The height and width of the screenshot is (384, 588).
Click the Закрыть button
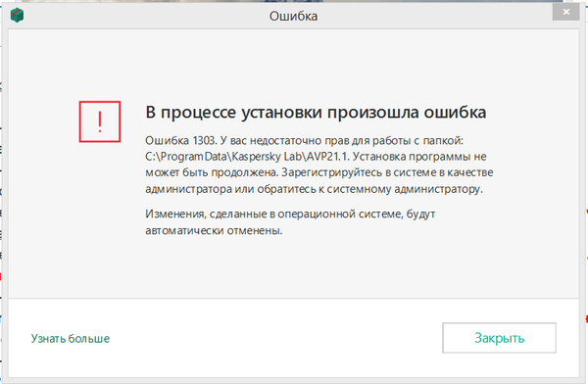pyautogui.click(x=499, y=338)
